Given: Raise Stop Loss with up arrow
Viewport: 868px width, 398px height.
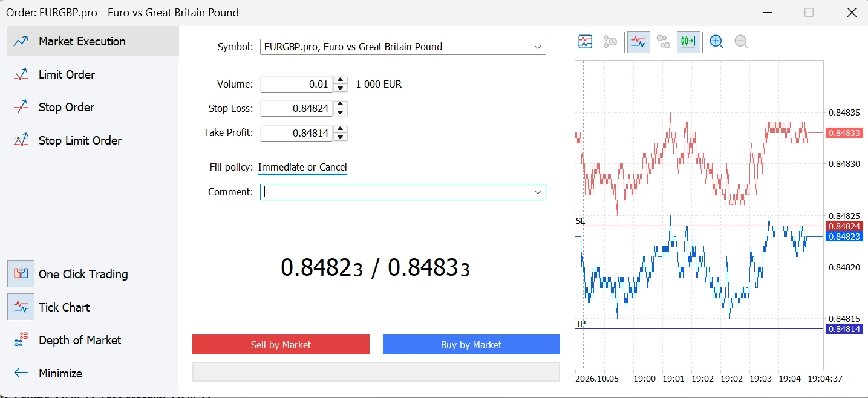Looking at the screenshot, I should pyautogui.click(x=341, y=105).
